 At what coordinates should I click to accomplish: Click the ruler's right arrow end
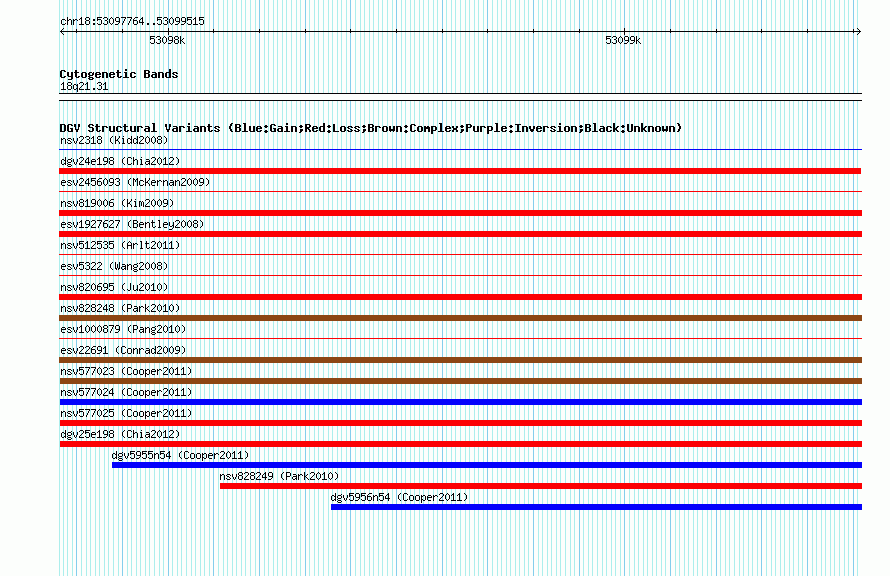pyautogui.click(x=858, y=31)
